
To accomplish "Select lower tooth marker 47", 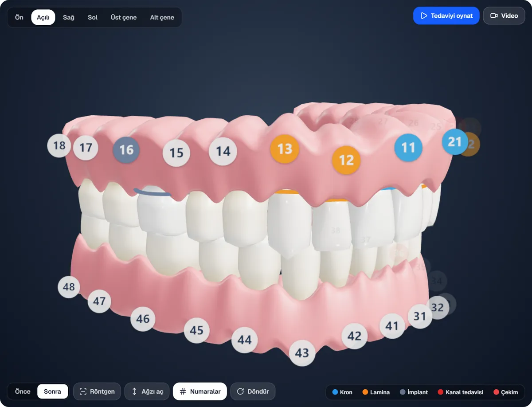I will point(99,301).
